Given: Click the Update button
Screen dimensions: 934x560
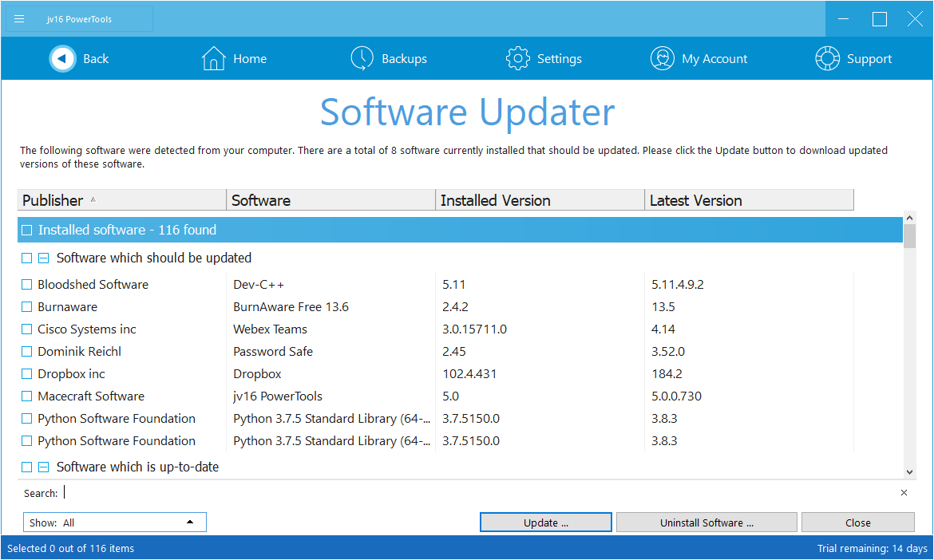Looking at the screenshot, I should coord(545,522).
